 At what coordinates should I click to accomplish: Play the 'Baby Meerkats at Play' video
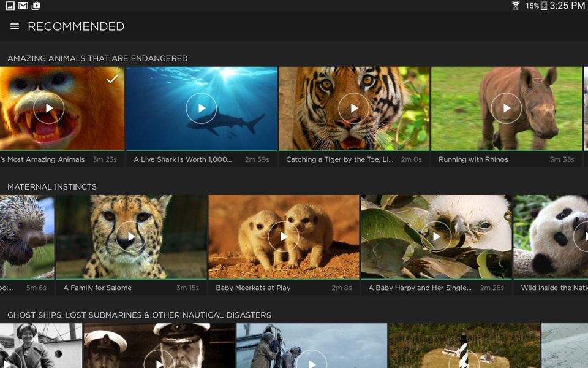(x=284, y=237)
